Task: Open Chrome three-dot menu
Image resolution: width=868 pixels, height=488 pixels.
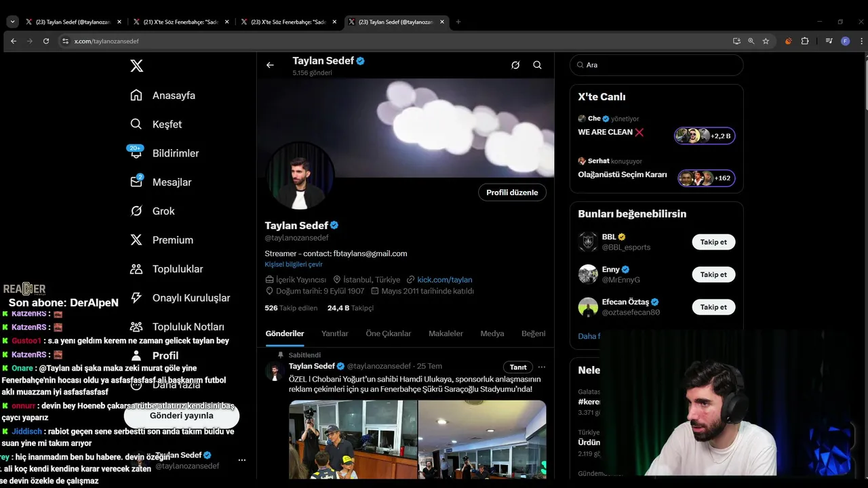Action: 861,41
